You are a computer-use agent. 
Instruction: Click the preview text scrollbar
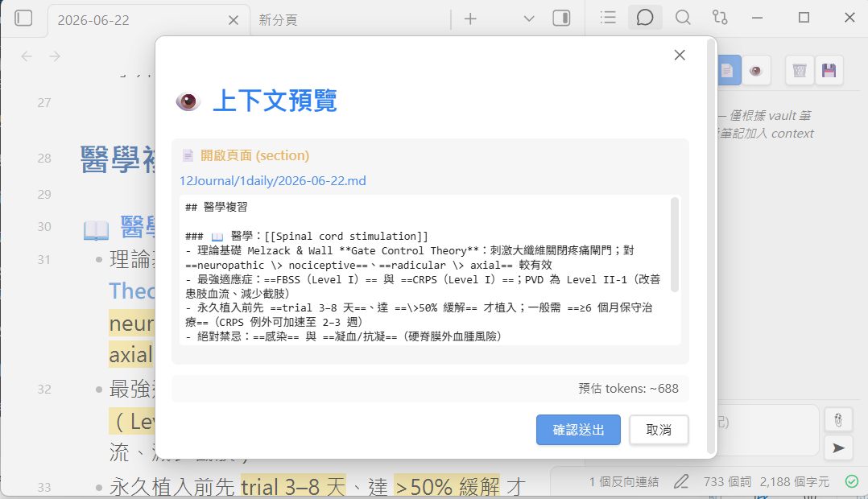pyautogui.click(x=674, y=244)
